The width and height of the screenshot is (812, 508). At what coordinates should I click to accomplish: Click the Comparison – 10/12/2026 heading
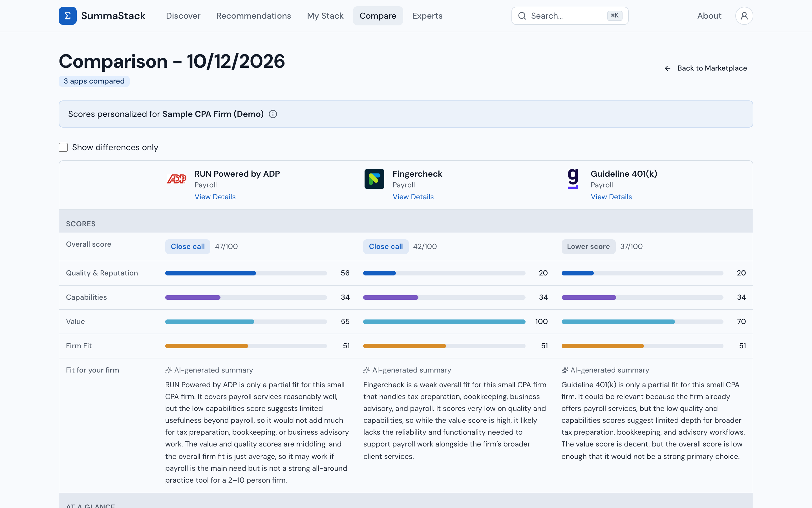(172, 62)
